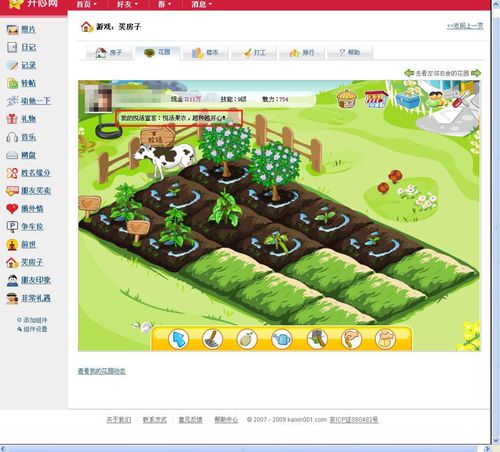This screenshot has height=452, width=500.
Task: Open the 消息 dropdown in top bar
Action: point(201,4)
